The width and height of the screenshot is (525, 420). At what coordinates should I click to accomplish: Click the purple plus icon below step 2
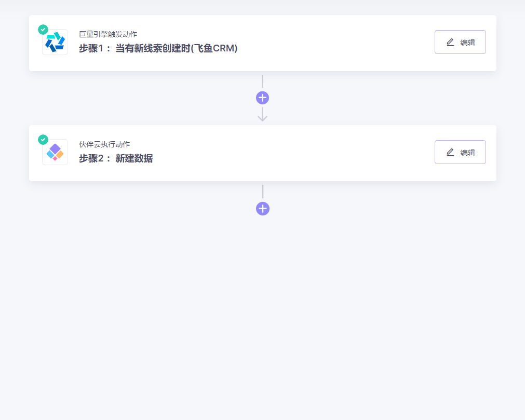click(262, 208)
